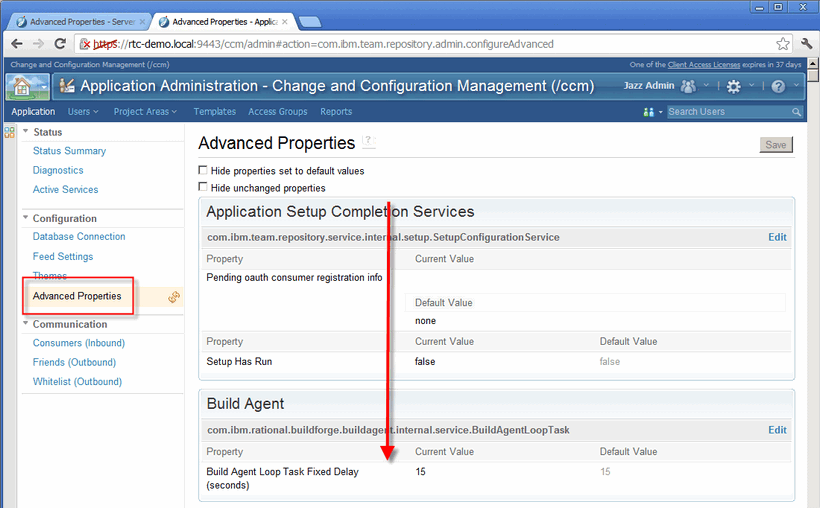Click help icon beside Advanced Properties heading
The height and width of the screenshot is (508, 820).
click(369, 141)
